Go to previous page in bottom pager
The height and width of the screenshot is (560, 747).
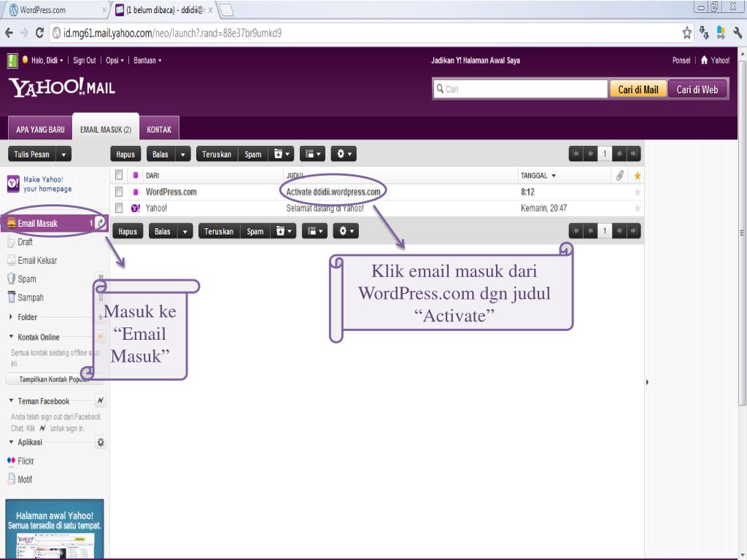(x=590, y=231)
